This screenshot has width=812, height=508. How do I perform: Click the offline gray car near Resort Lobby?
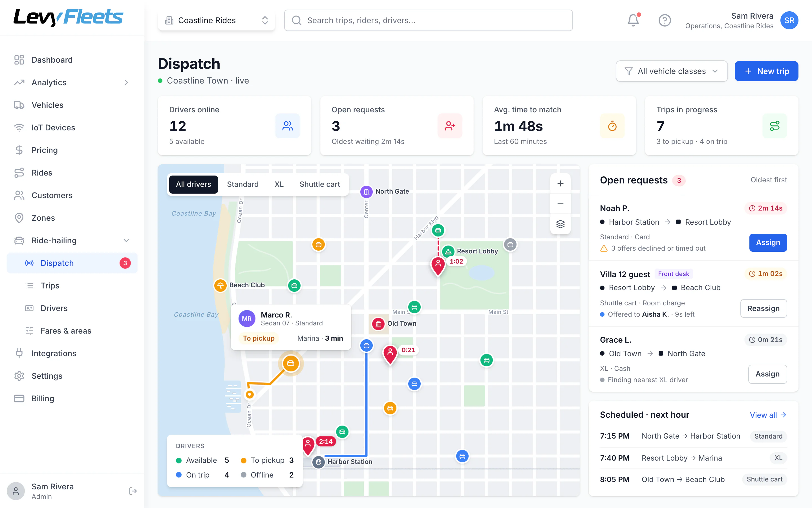pos(510,245)
